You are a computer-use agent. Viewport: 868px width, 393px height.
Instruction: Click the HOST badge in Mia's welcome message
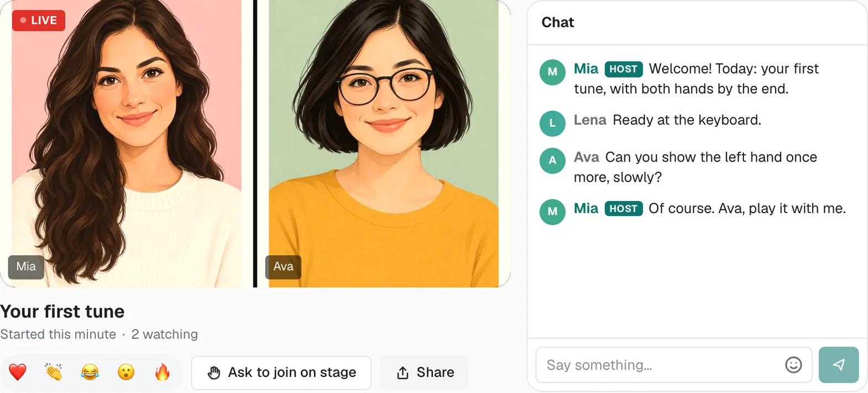623,69
